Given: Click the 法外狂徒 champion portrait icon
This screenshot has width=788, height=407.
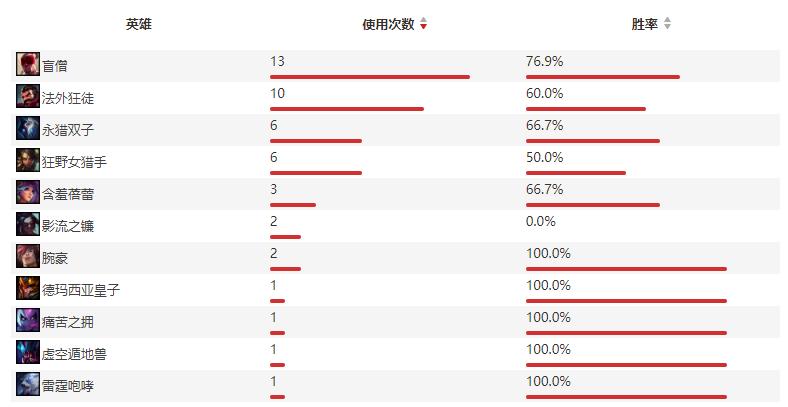Looking at the screenshot, I should click(x=28, y=96).
